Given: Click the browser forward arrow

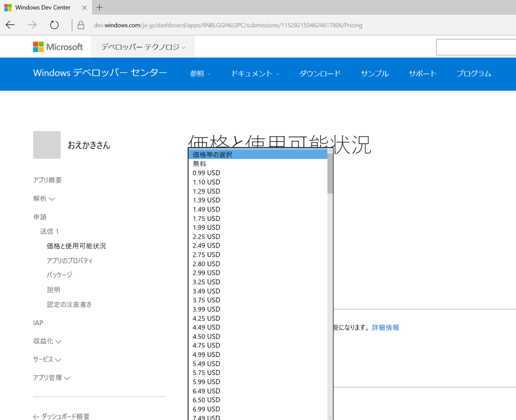Looking at the screenshot, I should [x=32, y=25].
